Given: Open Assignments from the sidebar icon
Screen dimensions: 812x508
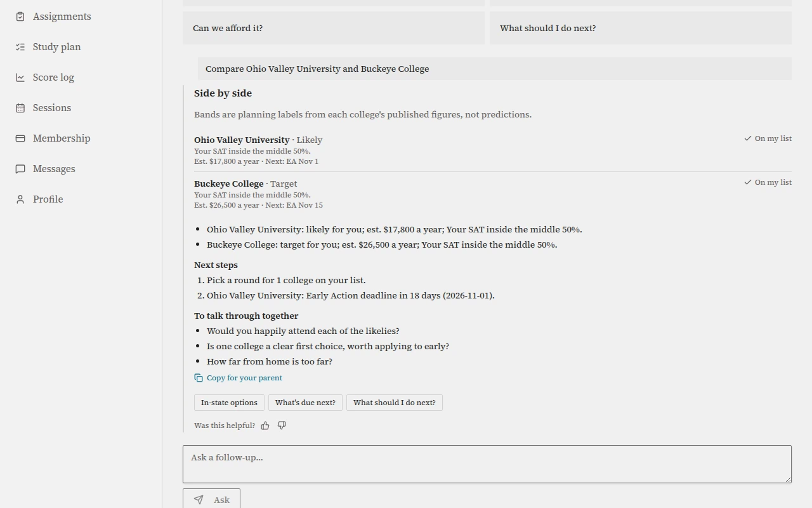Looking at the screenshot, I should pyautogui.click(x=20, y=17).
